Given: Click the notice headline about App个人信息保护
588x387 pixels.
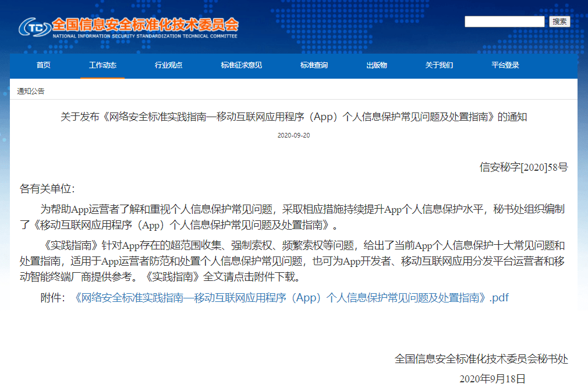Looking at the screenshot, I should pos(294,117).
